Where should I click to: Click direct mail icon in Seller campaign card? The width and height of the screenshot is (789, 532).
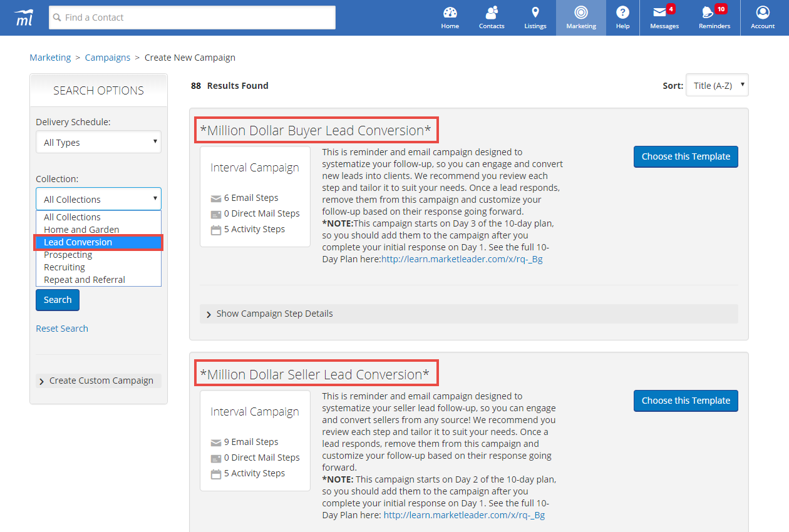(216, 458)
